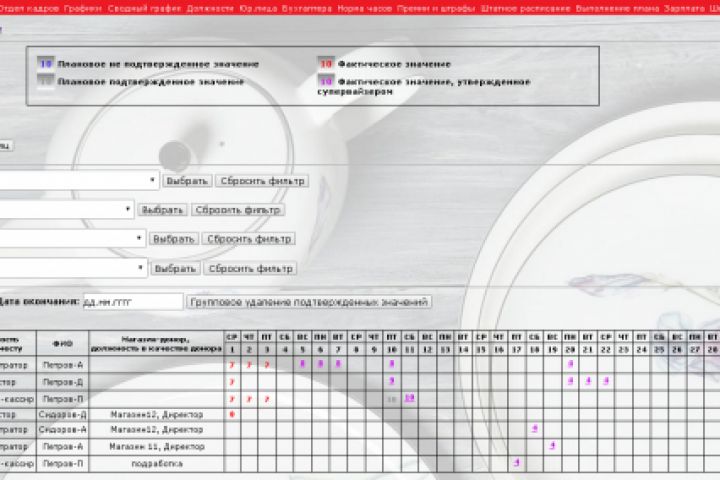Select the Сидоров-Д name cell
Screen dimensions: 720x480
pyautogui.click(x=62, y=415)
